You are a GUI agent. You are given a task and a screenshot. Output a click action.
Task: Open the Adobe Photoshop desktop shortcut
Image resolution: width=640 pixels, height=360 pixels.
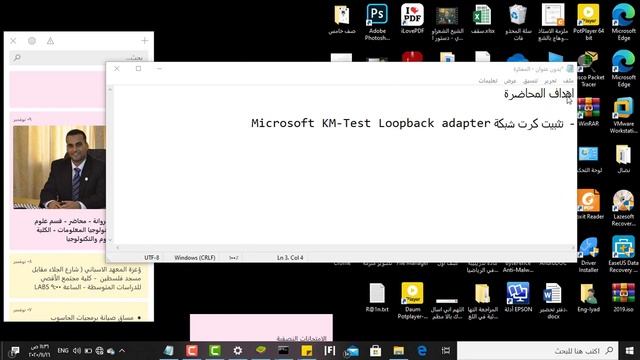377,22
